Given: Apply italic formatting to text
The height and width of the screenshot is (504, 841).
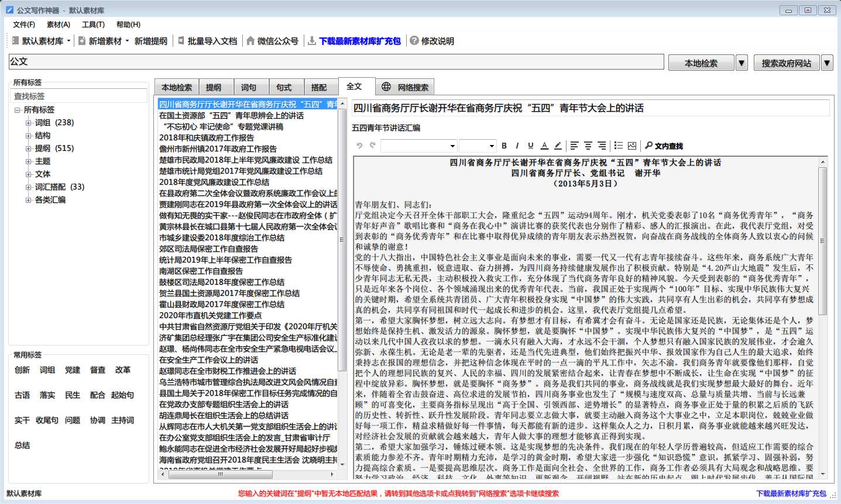Looking at the screenshot, I should [517, 146].
